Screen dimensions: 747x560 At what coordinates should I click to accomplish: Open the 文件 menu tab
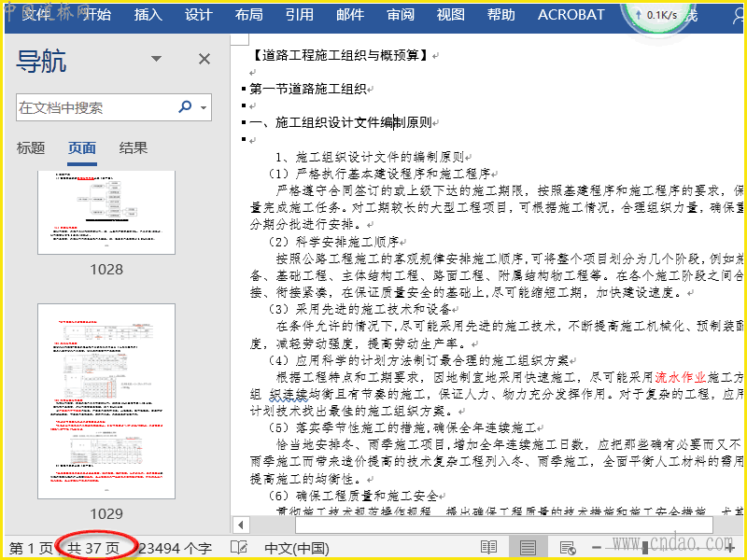click(35, 14)
